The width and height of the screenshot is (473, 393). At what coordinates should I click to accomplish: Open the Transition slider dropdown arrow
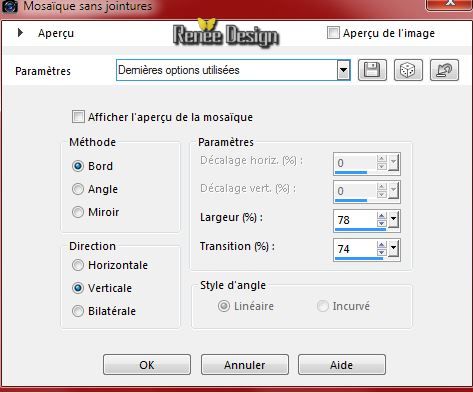pyautogui.click(x=393, y=248)
